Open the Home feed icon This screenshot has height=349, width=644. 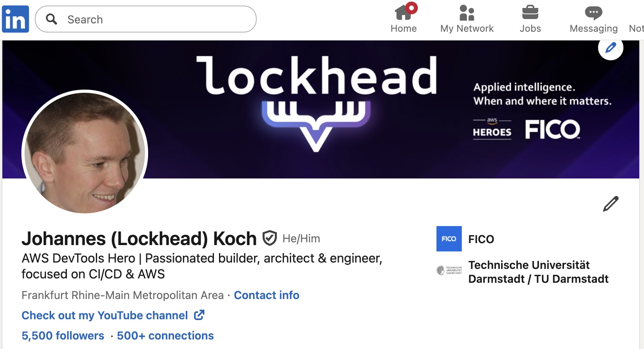403,13
